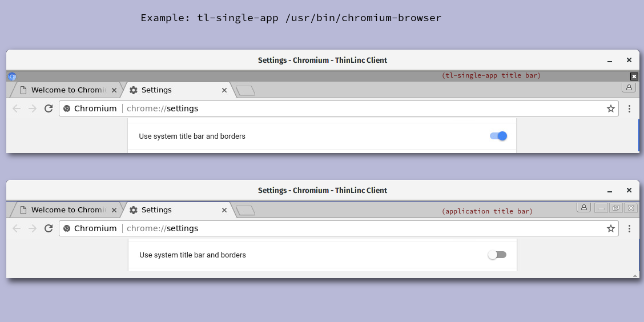This screenshot has width=644, height=322.
Task: Close the Welcome to Chromium tab, lower window
Action: (x=114, y=210)
